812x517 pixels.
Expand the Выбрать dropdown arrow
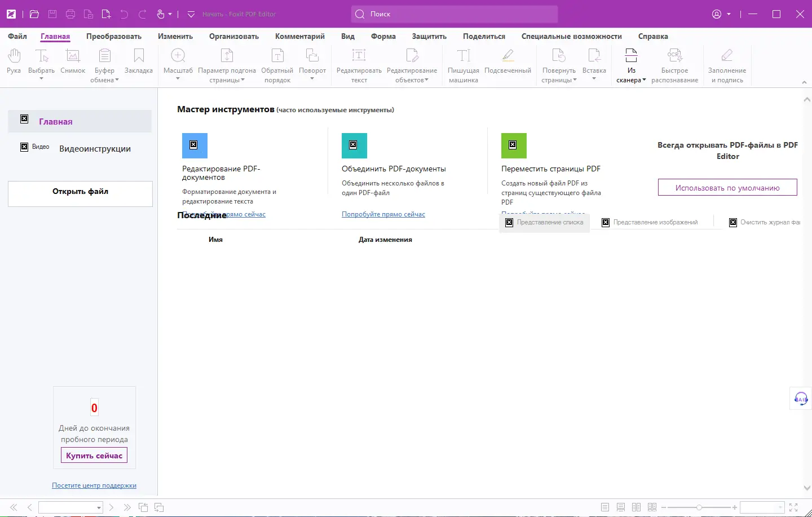pyautogui.click(x=41, y=79)
